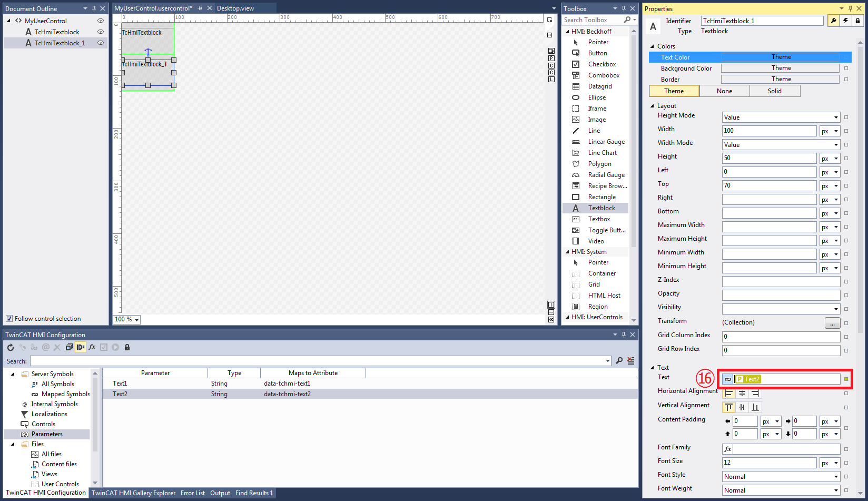
Task: Click the refresh icon in TwinCAT HMI Configuration toolbar
Action: coord(11,347)
